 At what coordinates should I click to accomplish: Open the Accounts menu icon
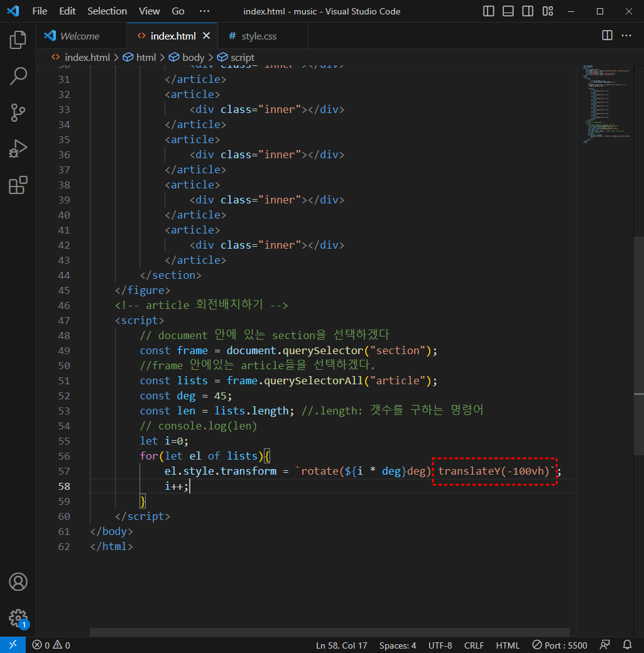tap(18, 582)
